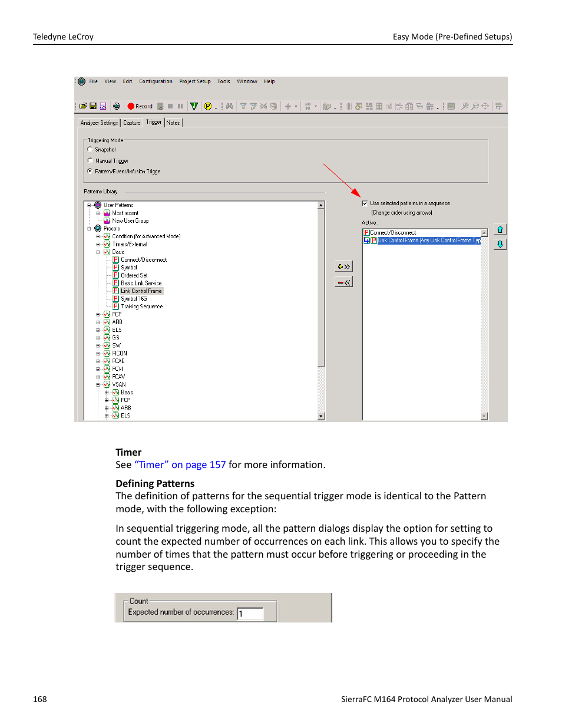
Task: Click pattern library scrollbar up arrow
Action: click(321, 205)
